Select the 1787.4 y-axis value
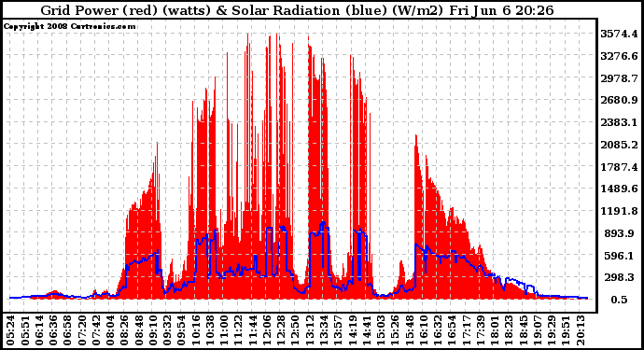The width and height of the screenshot is (644, 350). [619, 167]
